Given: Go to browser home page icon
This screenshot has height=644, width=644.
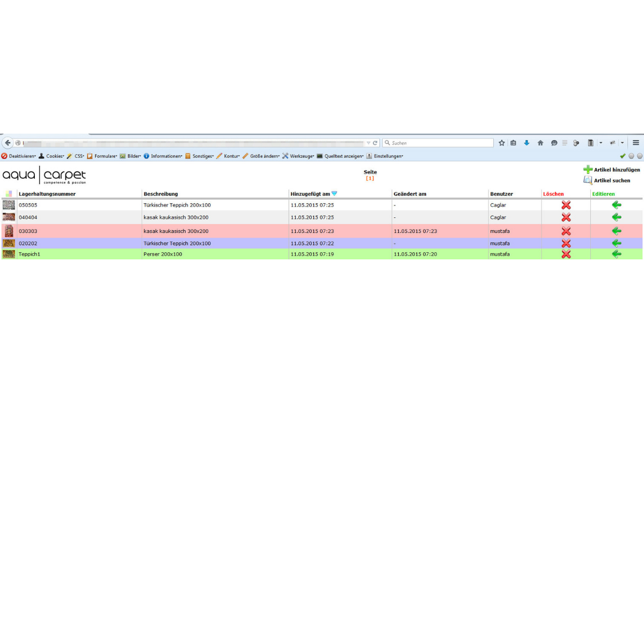Looking at the screenshot, I should point(540,143).
